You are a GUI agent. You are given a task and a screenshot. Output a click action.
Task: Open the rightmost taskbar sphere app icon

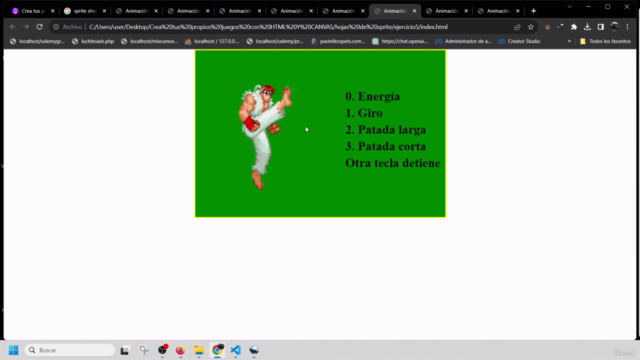coord(254,350)
